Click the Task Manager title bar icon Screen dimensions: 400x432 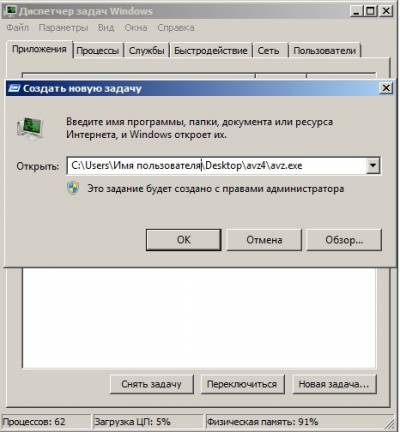(x=9, y=10)
